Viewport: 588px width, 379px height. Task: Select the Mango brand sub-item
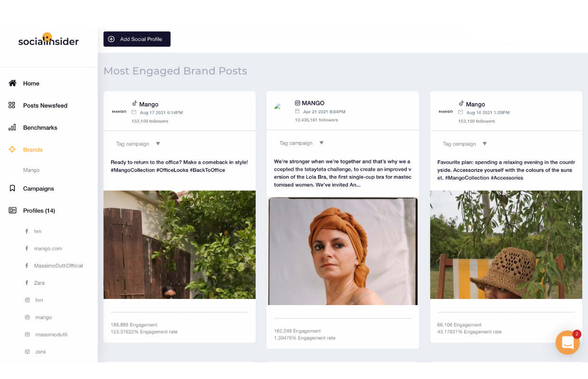point(31,170)
